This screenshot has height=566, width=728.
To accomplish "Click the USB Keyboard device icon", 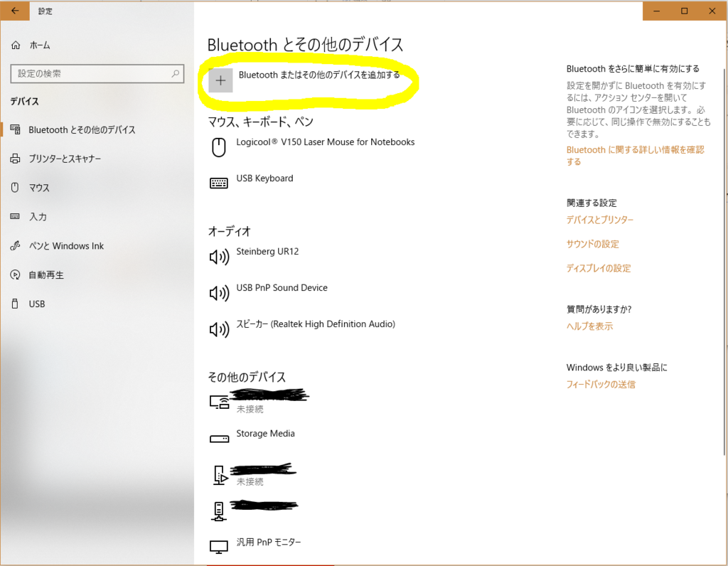I will click(x=219, y=183).
